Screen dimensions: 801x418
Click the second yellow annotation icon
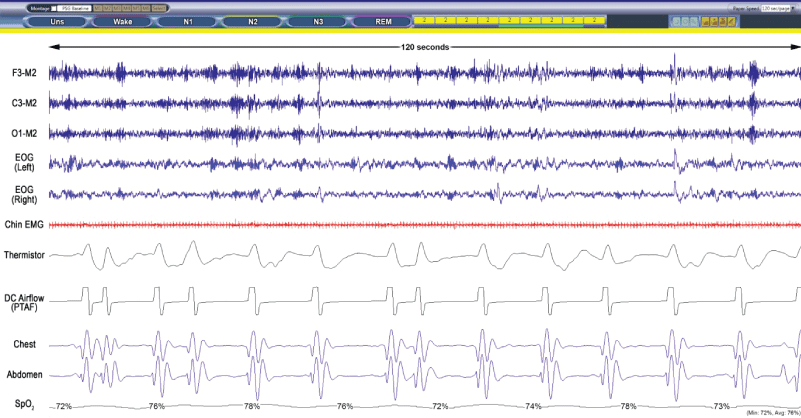713,21
